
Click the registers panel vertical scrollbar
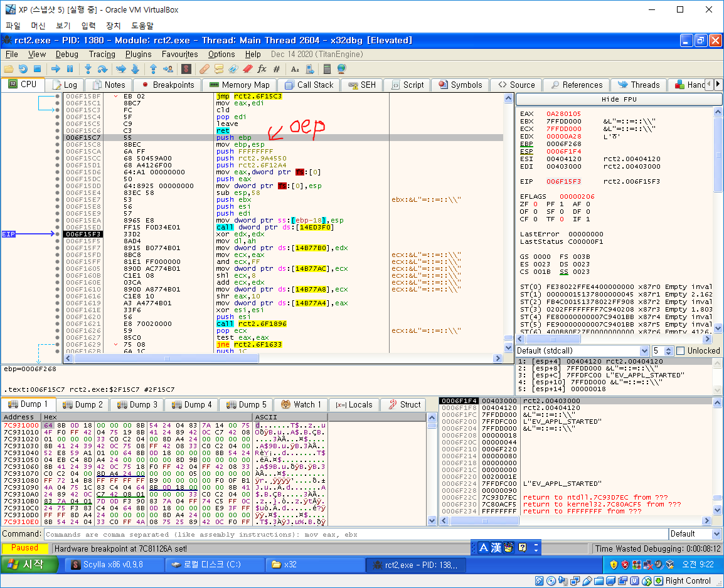click(718, 221)
